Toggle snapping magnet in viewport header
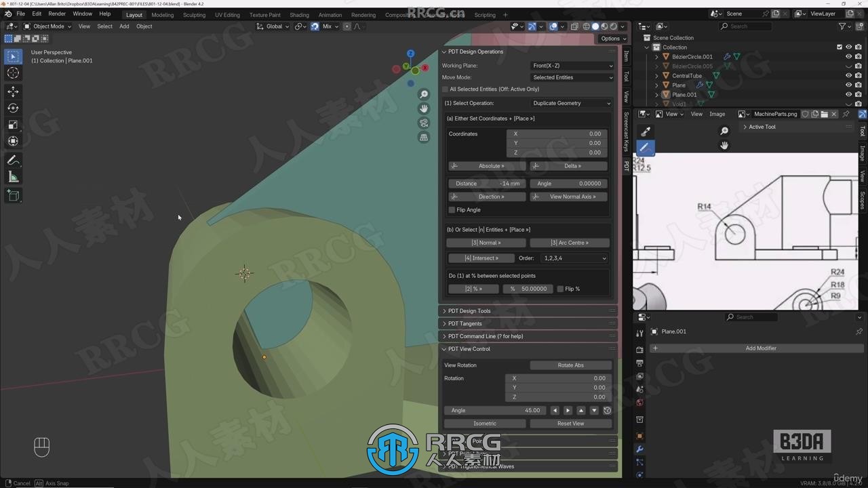The image size is (868, 488). pos(315,26)
